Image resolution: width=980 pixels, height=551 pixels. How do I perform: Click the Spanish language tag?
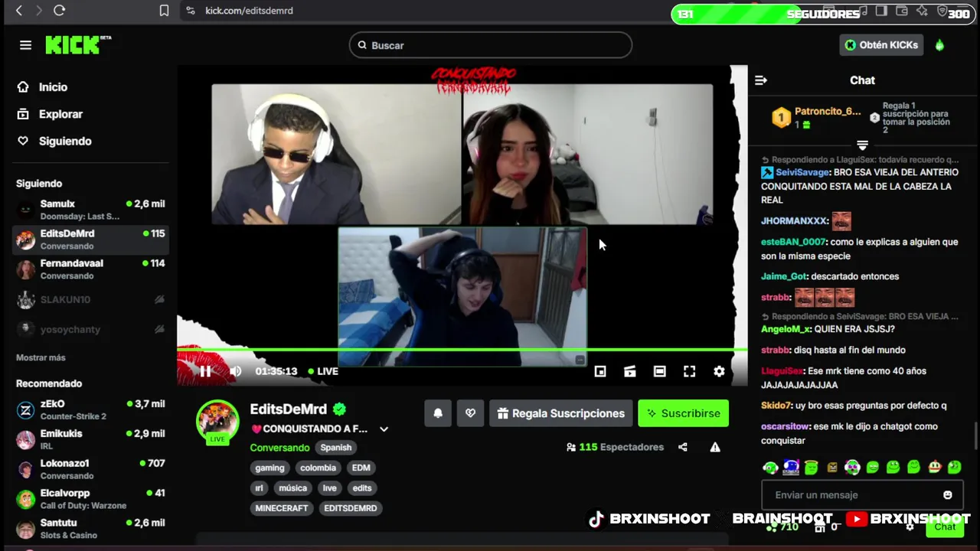pos(336,448)
